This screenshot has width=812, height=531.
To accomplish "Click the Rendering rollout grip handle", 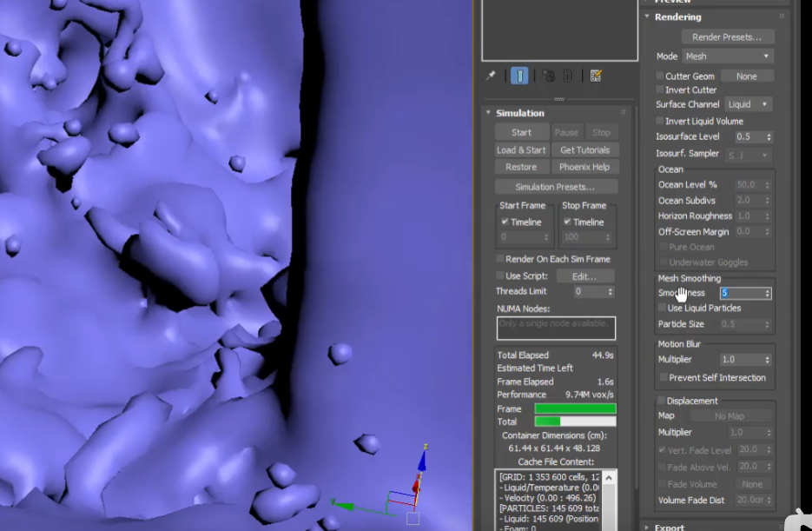I will 782,17.
